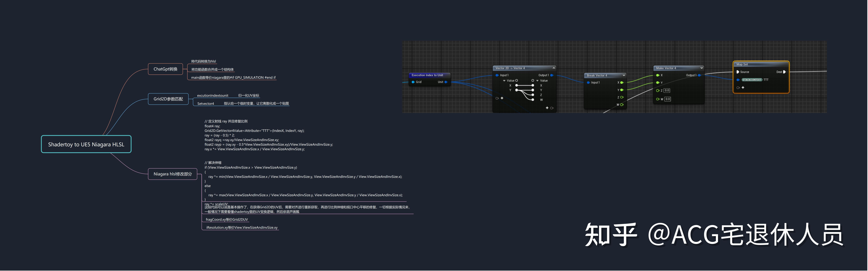Click the Z value field of Make Vector 4
The image size is (868, 271).
pyautogui.click(x=667, y=90)
